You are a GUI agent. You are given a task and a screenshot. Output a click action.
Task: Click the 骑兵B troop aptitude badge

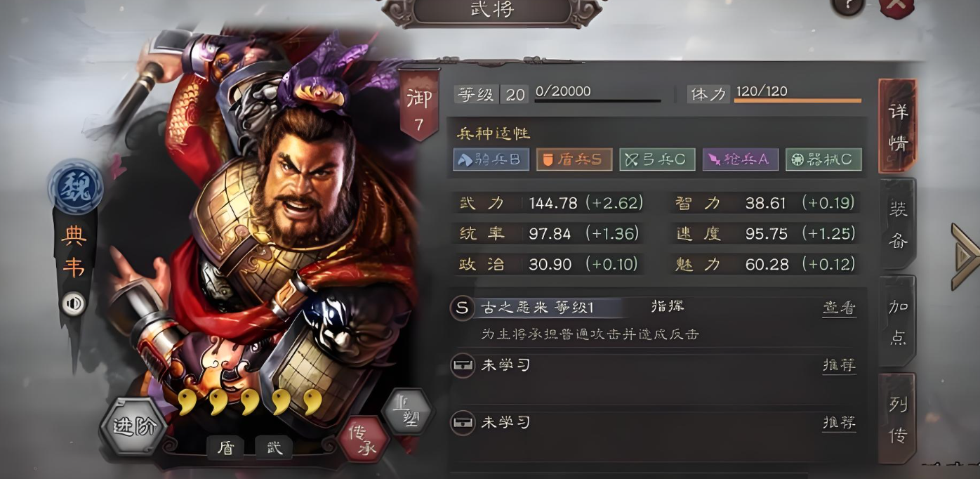pyautogui.click(x=491, y=159)
